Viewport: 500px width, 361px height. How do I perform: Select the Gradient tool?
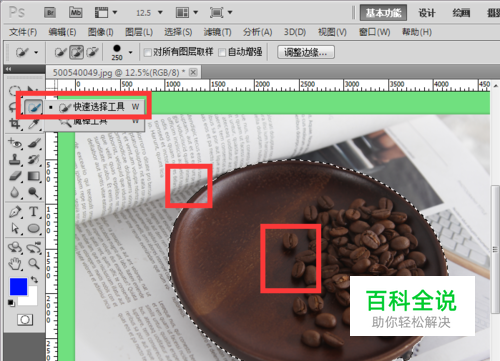(x=34, y=176)
